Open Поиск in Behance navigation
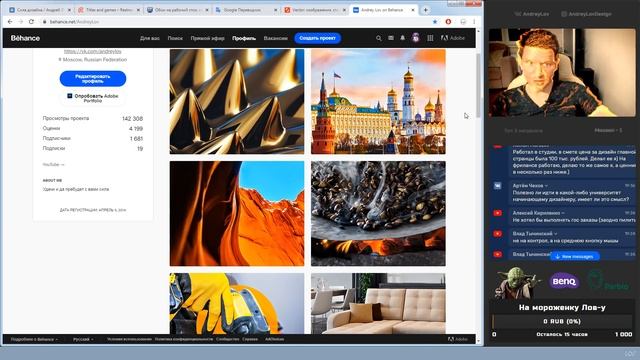Screen dimensions: 640x360 (x=175, y=38)
